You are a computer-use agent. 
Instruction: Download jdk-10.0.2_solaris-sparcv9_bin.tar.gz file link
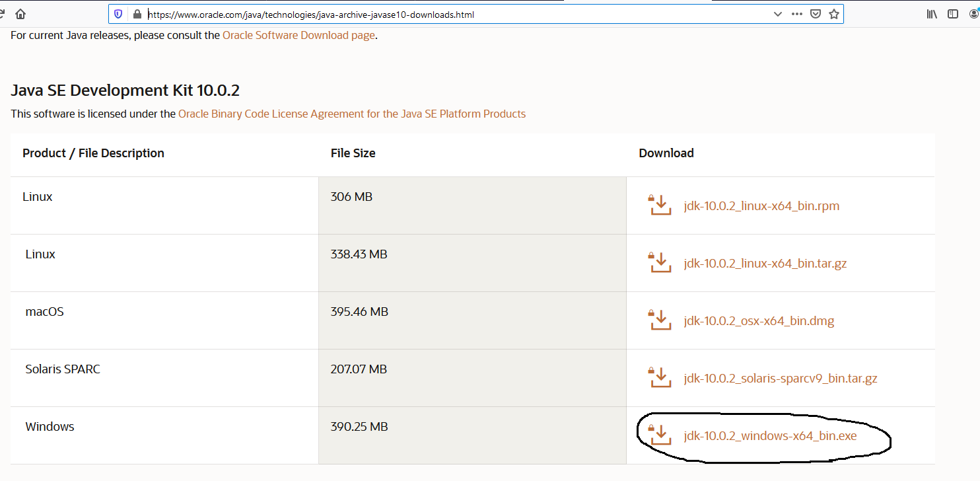[781, 379]
